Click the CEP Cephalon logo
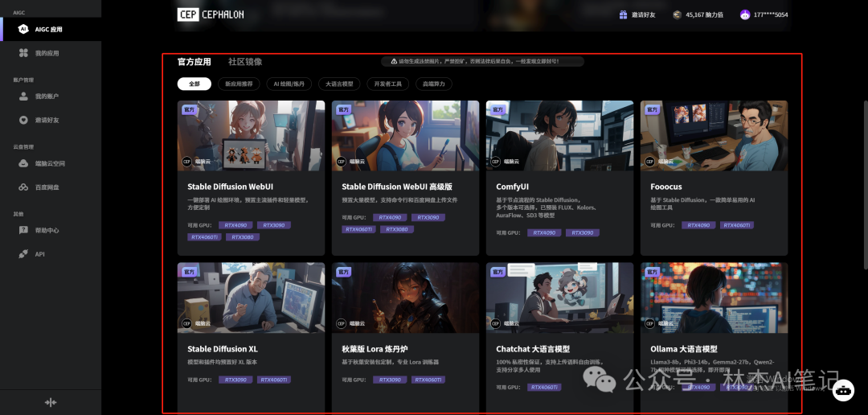Viewport: 868px width, 415px height. 211,14
